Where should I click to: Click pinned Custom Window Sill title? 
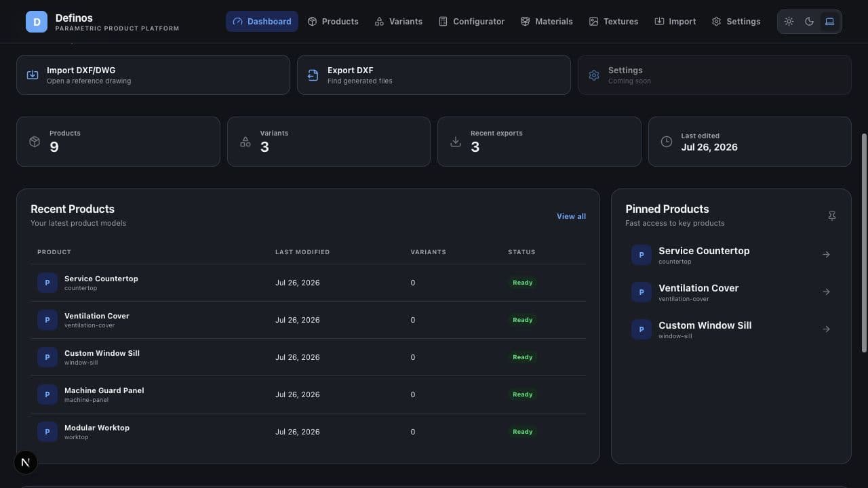[705, 325]
